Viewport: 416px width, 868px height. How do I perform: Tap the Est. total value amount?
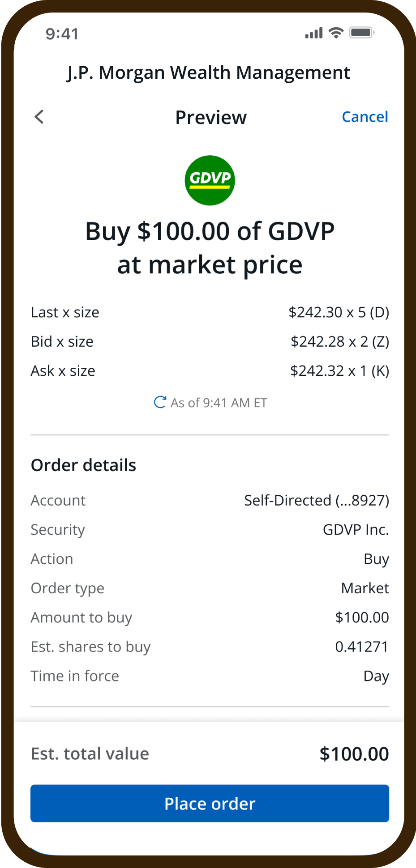[354, 754]
